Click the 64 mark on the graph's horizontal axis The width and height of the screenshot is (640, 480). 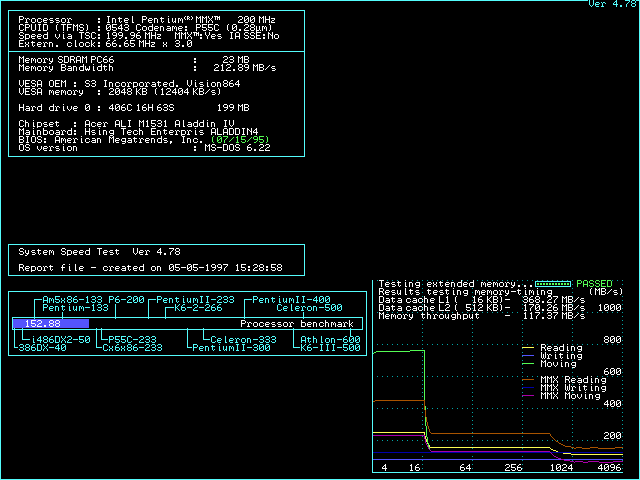click(465, 468)
